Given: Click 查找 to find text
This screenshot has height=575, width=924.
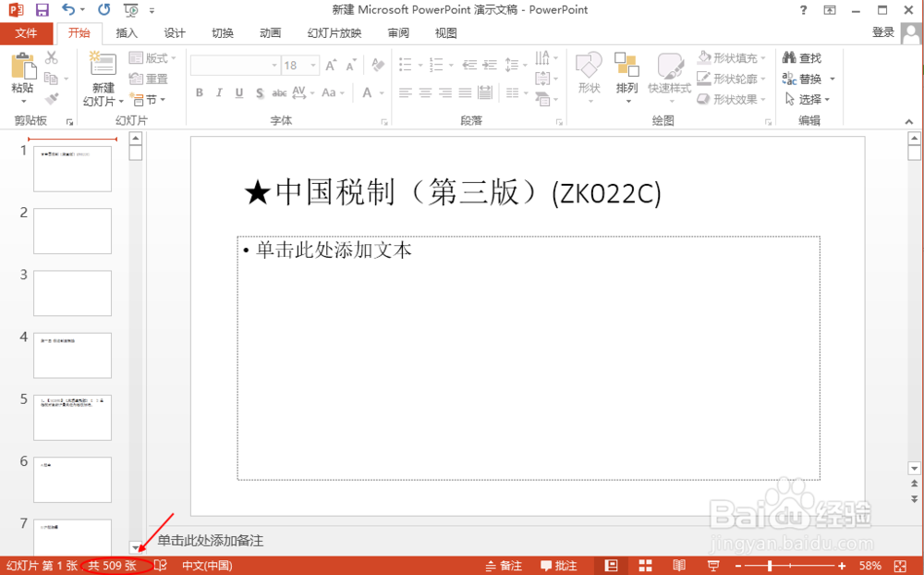Looking at the screenshot, I should [x=802, y=58].
